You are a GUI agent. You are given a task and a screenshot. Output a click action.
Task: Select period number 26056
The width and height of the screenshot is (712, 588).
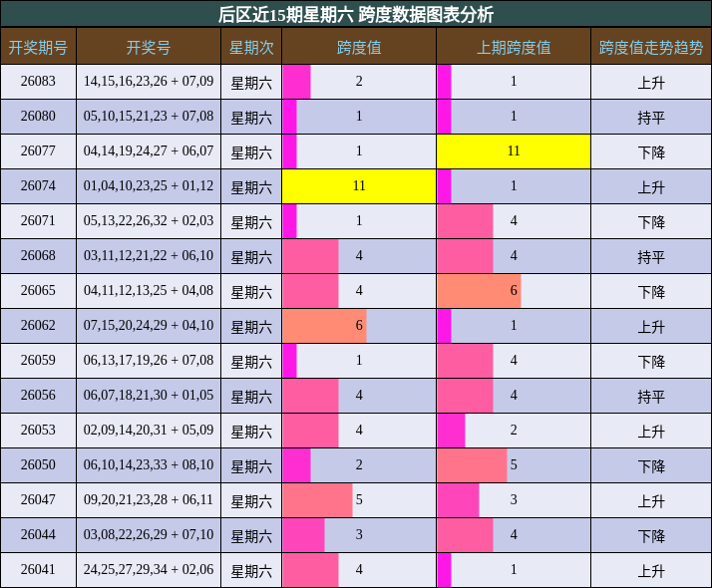[x=38, y=396]
